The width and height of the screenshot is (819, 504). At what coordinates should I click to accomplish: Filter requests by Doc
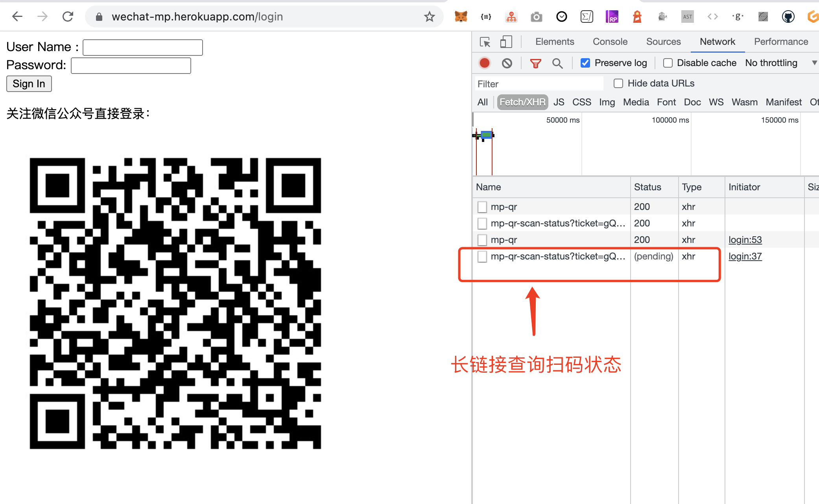click(692, 102)
